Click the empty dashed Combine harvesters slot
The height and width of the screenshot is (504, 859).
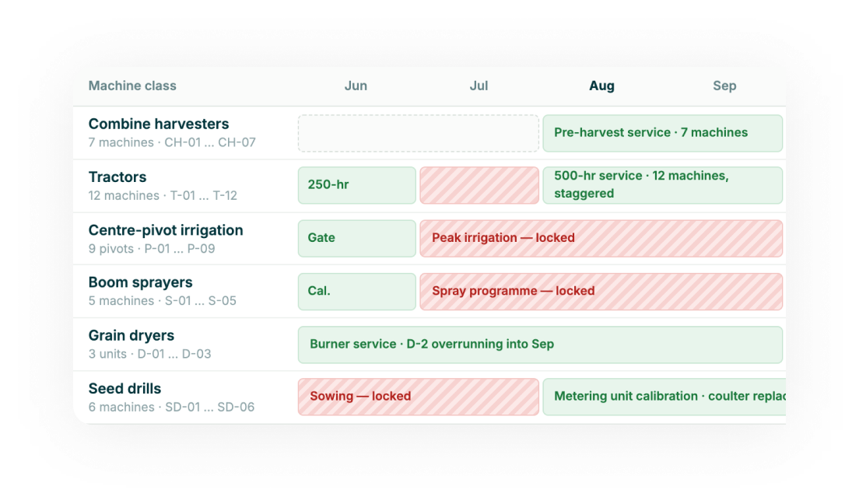pyautogui.click(x=419, y=133)
